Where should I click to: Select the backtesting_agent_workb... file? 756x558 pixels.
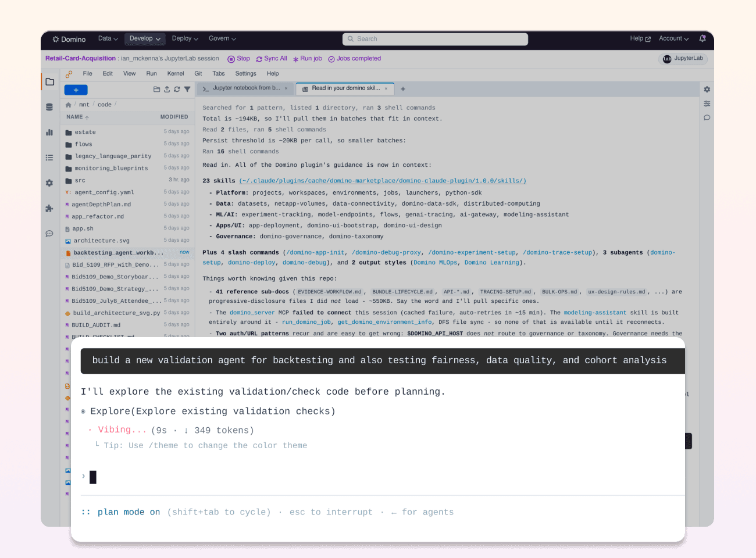click(x=127, y=253)
